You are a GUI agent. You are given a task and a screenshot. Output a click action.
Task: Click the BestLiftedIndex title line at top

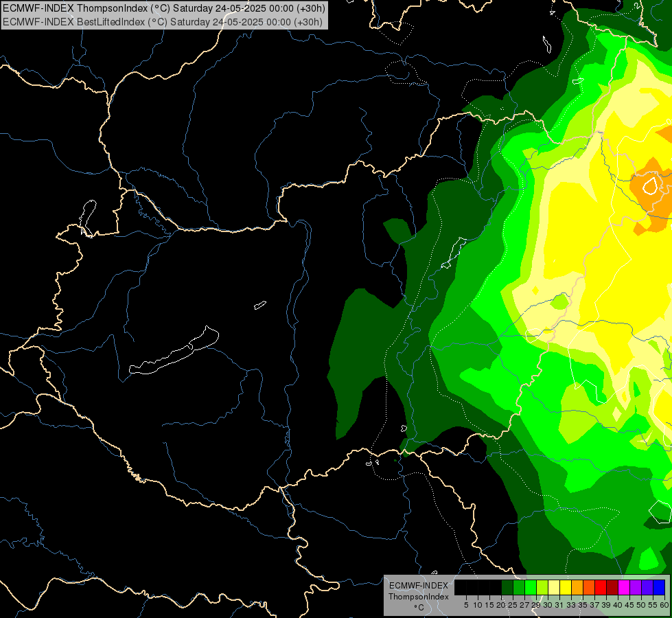coord(163,21)
